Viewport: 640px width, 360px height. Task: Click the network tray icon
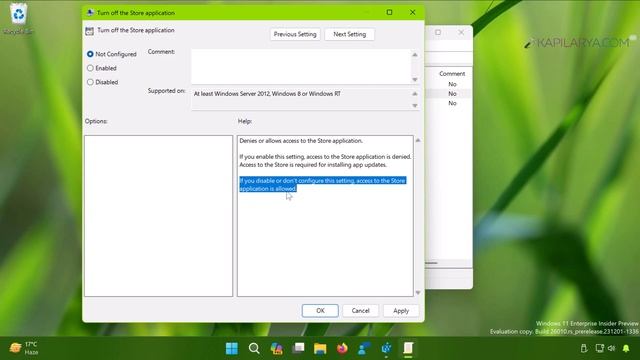(x=599, y=348)
